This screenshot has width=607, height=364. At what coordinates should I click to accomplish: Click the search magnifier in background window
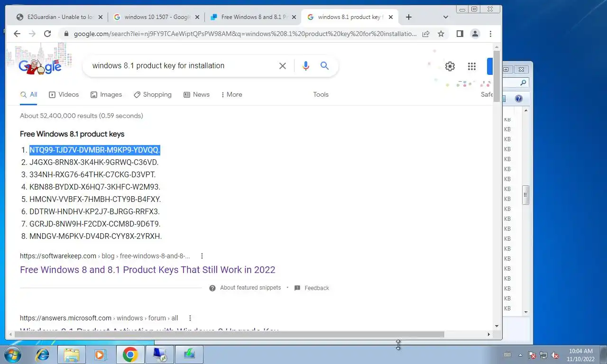(523, 82)
